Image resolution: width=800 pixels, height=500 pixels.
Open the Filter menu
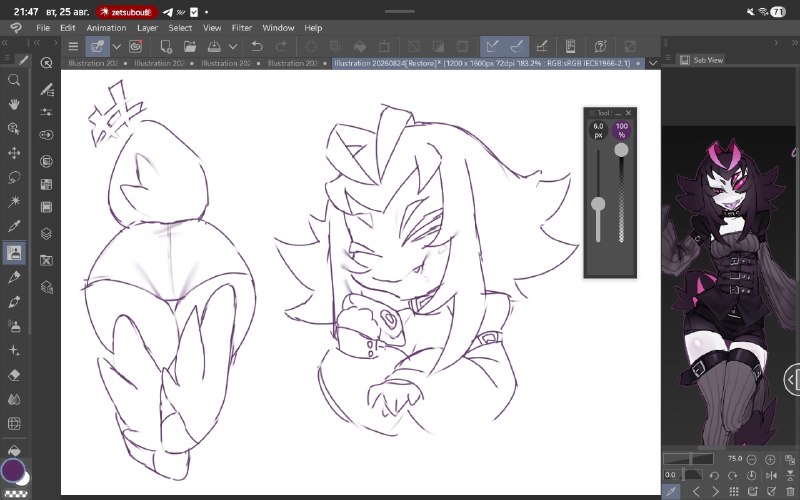click(x=242, y=28)
